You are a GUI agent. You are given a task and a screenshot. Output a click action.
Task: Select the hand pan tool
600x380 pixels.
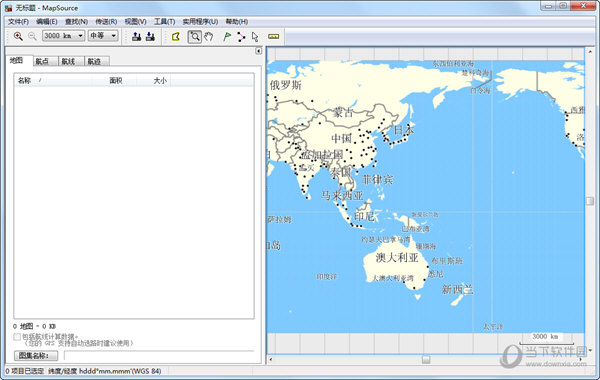209,37
